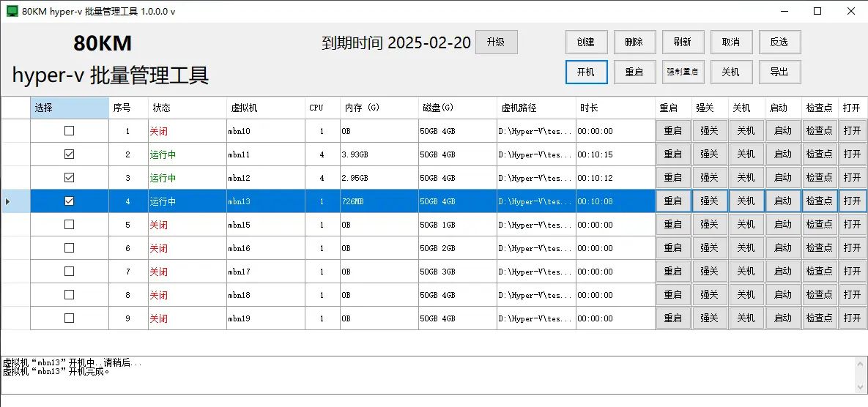This screenshot has width=868, height=407.
Task: Click the log scrollbar up arrow
Action: [860, 363]
